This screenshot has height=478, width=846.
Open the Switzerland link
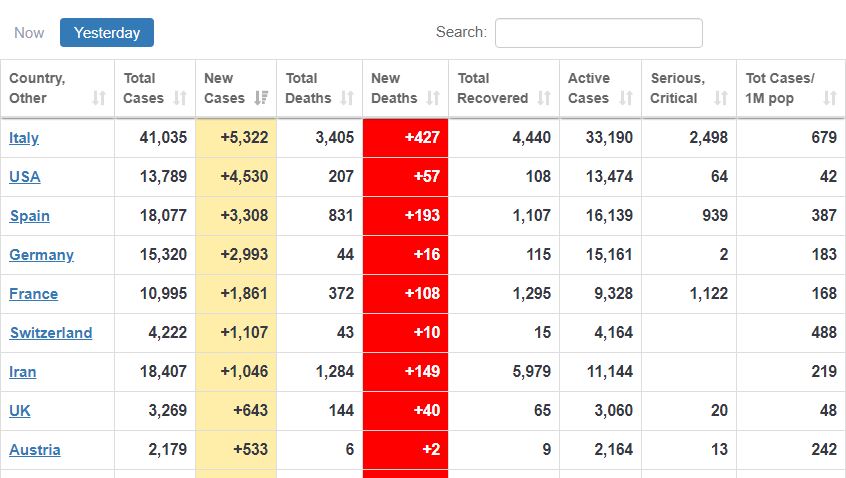pos(50,333)
